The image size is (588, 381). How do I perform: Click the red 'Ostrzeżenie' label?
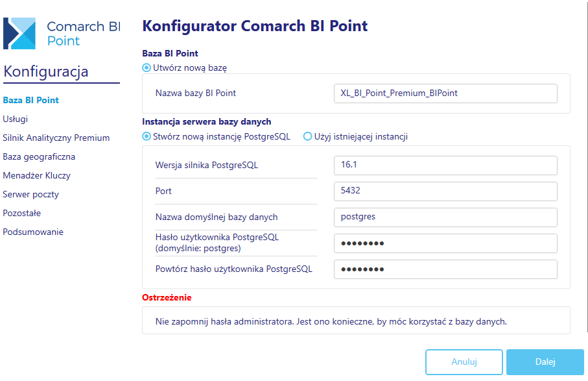pyautogui.click(x=167, y=297)
